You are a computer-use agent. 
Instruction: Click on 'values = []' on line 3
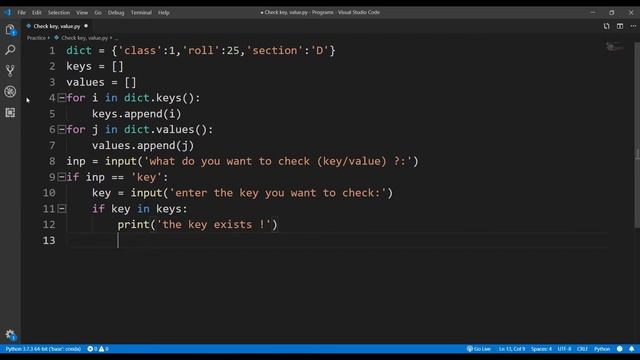coord(101,82)
